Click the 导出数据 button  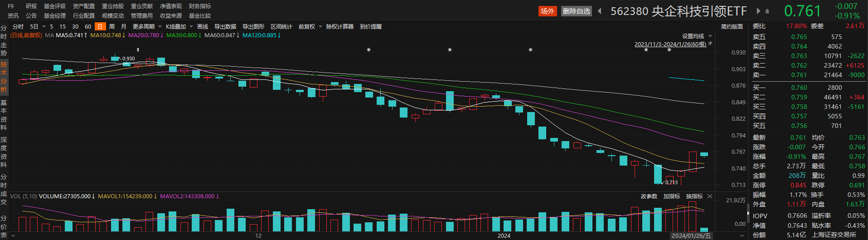pyautogui.click(x=225, y=27)
